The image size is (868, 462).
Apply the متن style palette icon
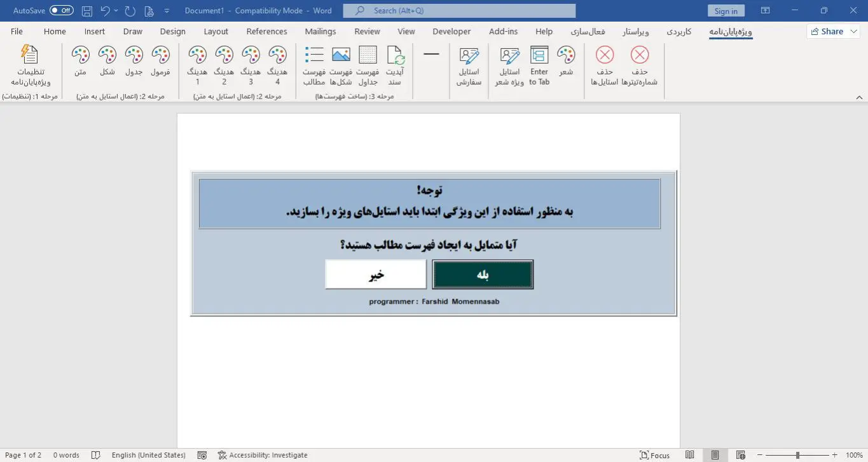[x=80, y=64]
